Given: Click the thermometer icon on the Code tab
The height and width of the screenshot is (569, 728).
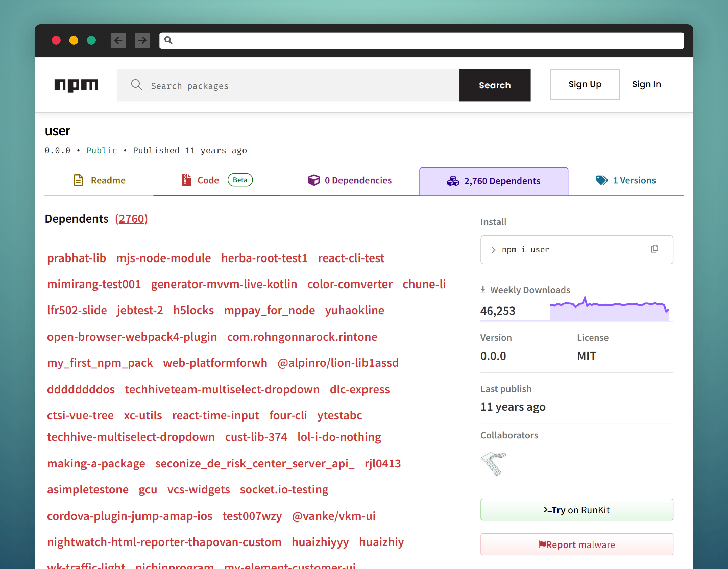Looking at the screenshot, I should tap(186, 180).
